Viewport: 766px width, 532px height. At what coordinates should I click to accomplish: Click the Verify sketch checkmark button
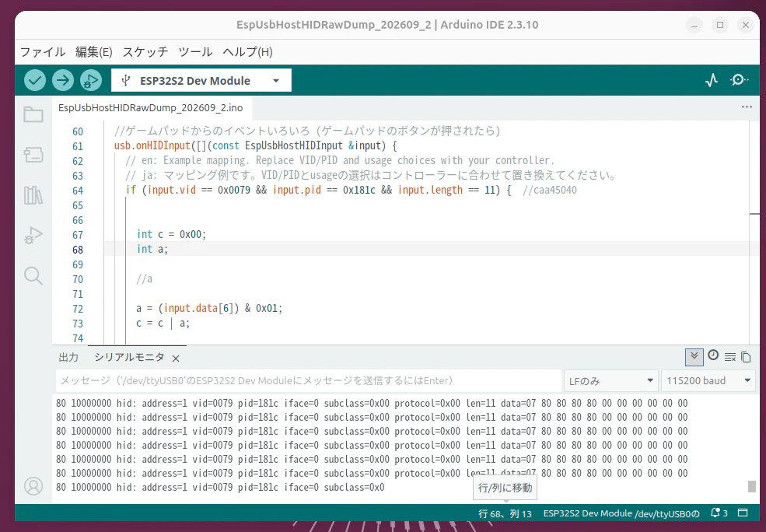[x=35, y=80]
